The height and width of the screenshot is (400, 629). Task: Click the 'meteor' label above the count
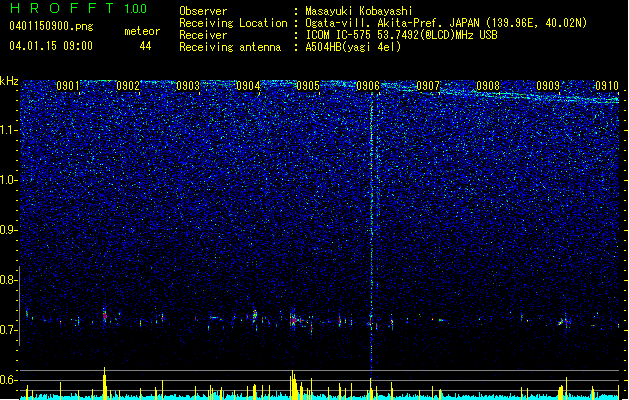(142, 31)
